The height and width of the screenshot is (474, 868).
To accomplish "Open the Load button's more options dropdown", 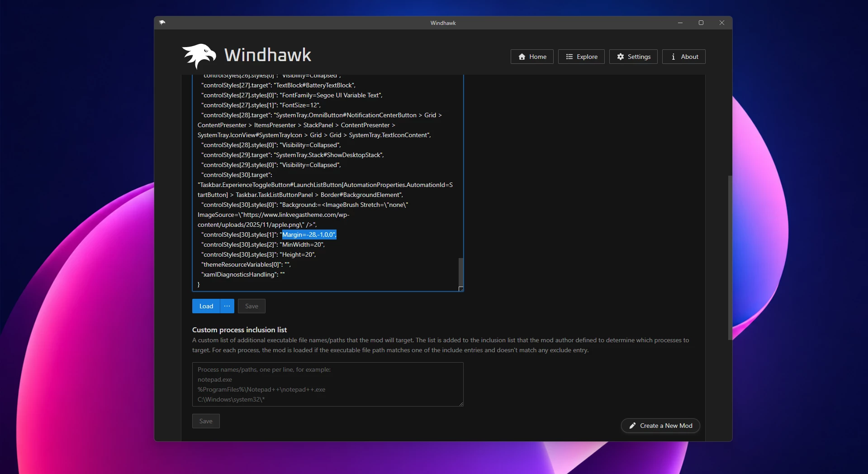I will coord(227,306).
